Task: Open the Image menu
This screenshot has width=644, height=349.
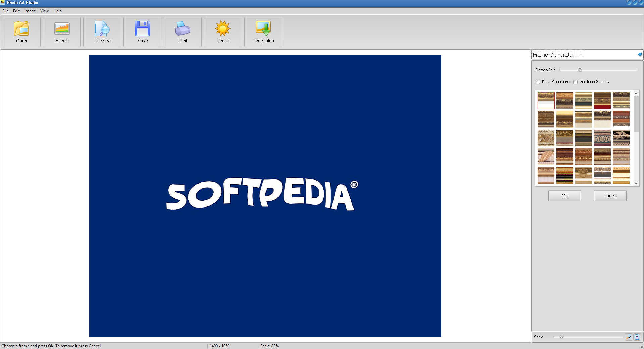Action: tap(30, 11)
